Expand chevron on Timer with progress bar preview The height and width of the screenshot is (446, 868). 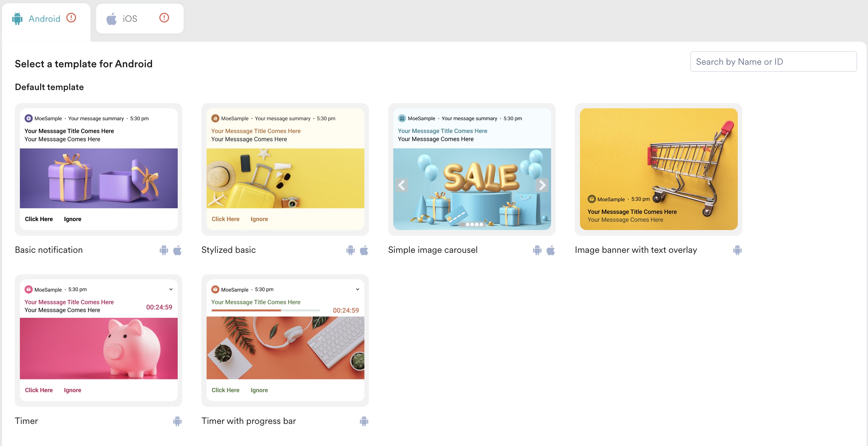point(358,289)
